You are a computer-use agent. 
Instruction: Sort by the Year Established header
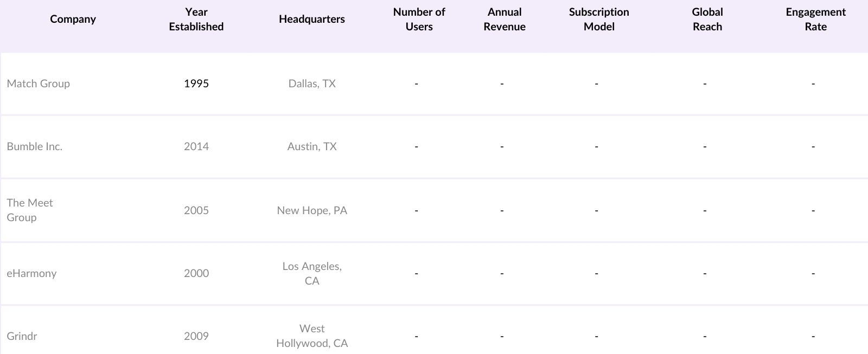click(196, 19)
